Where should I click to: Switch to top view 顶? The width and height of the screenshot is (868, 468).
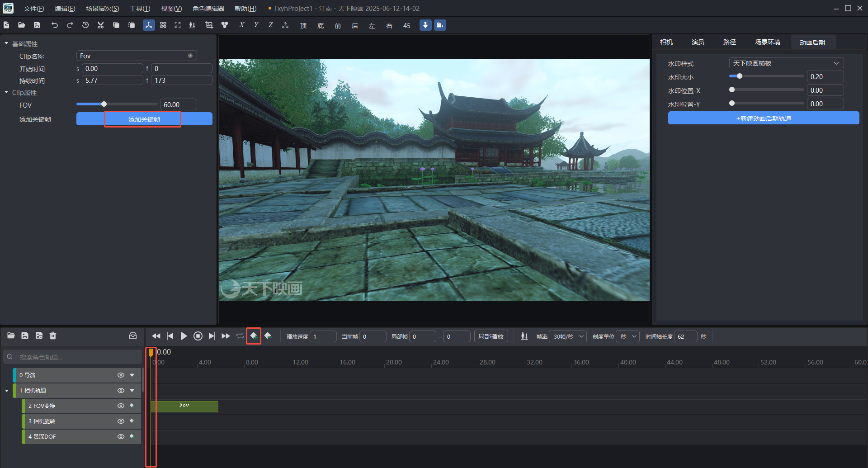click(303, 26)
